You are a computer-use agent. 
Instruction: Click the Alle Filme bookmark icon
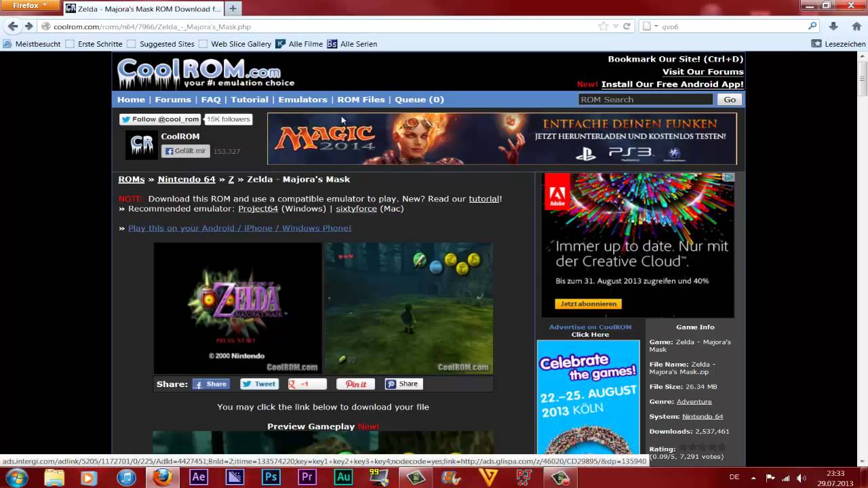point(280,44)
